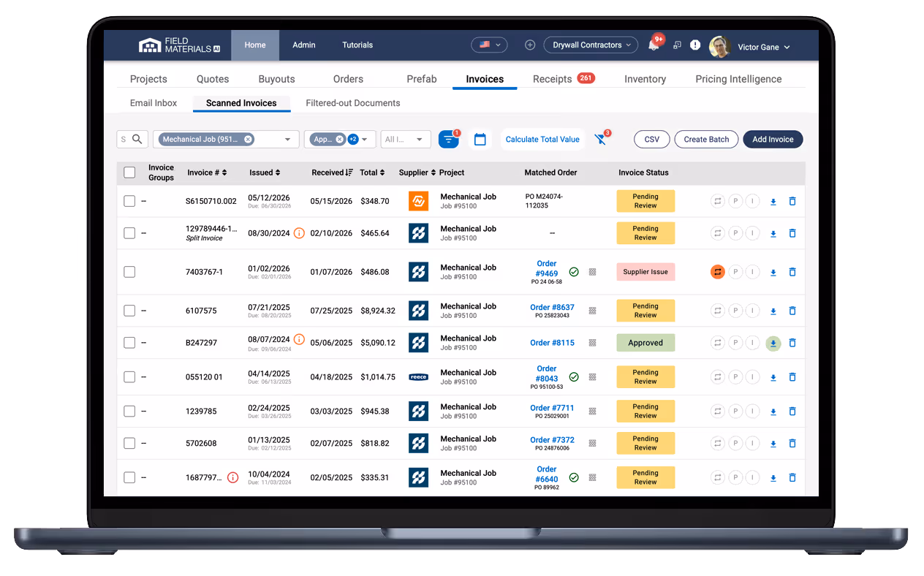Delete invoice 1239785
Screen dimensions: 924x576
coord(792,412)
